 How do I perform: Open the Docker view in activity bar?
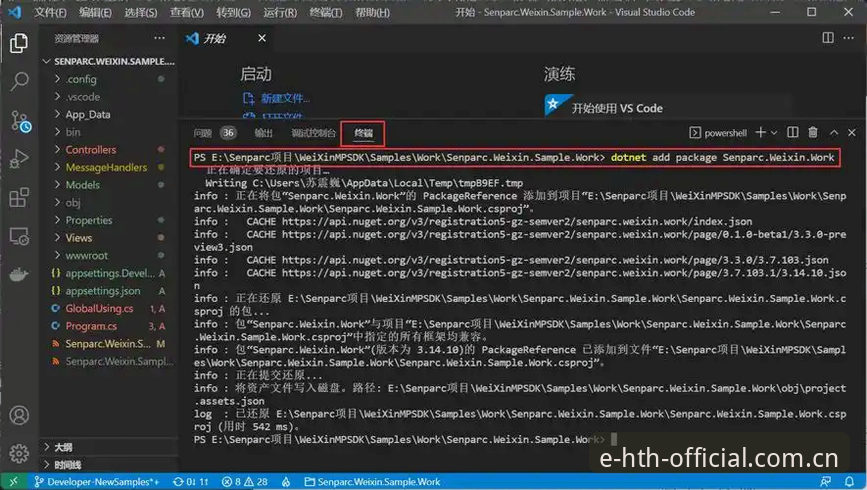coord(19,275)
